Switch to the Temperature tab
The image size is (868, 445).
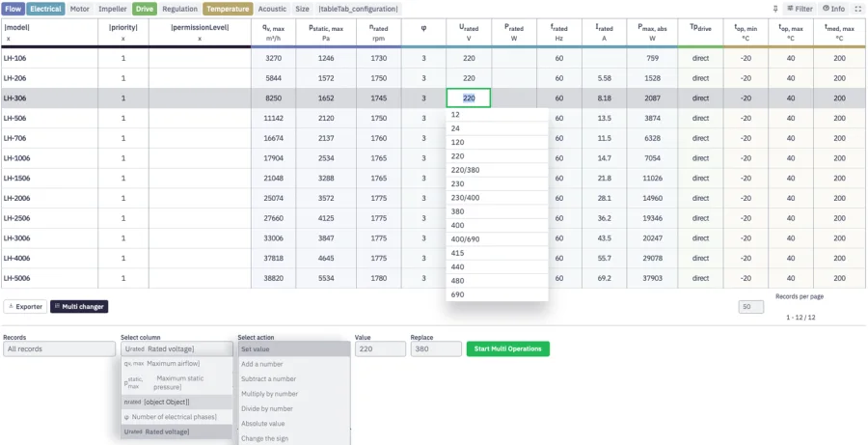228,9
